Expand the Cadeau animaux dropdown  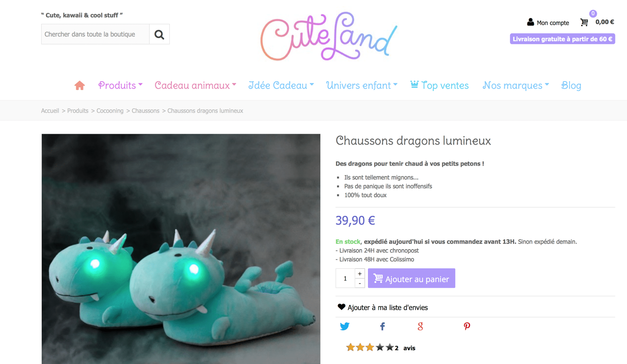196,85
